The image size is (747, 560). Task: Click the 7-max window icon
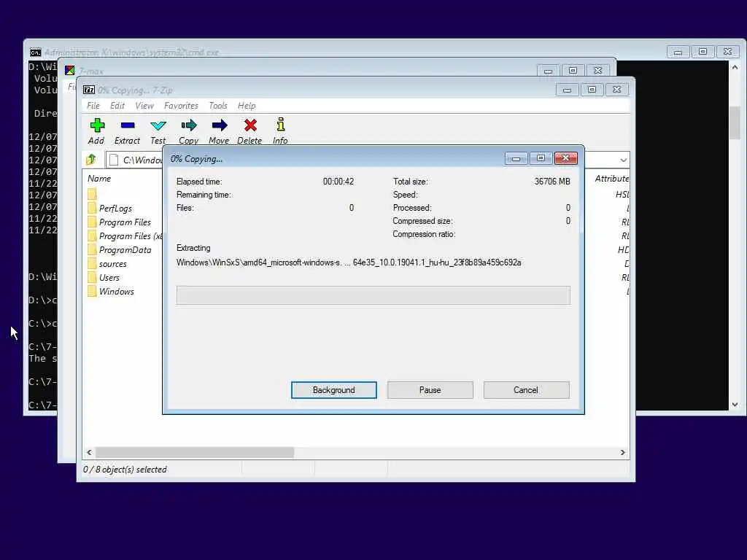(70, 71)
